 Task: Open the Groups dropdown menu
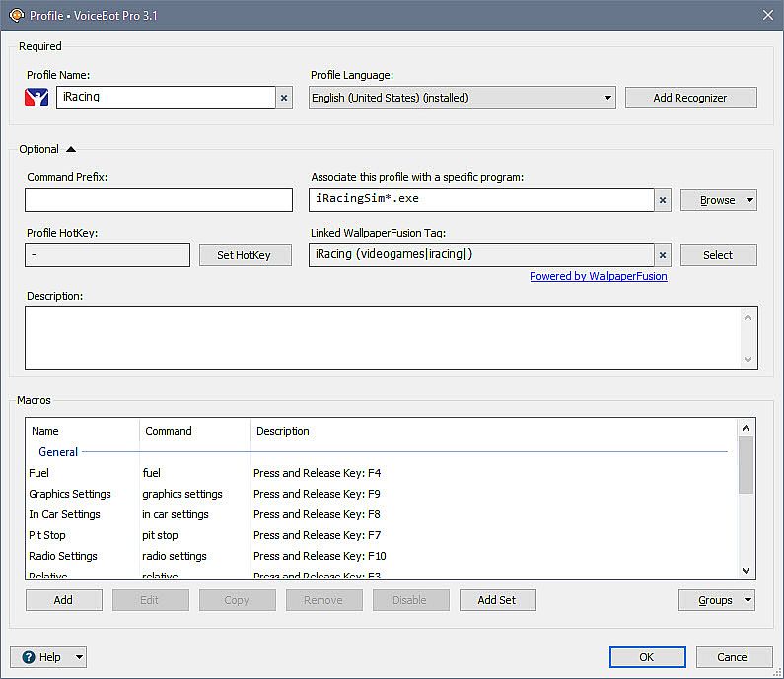point(716,600)
